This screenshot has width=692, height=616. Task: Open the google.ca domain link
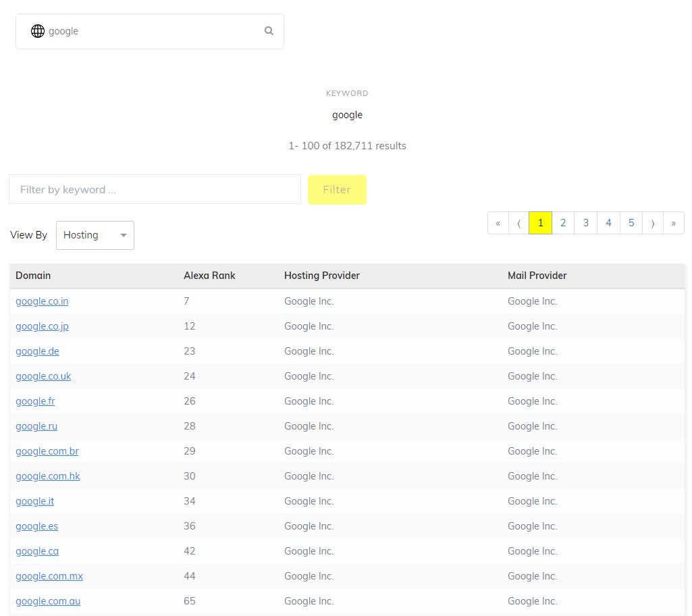point(37,551)
